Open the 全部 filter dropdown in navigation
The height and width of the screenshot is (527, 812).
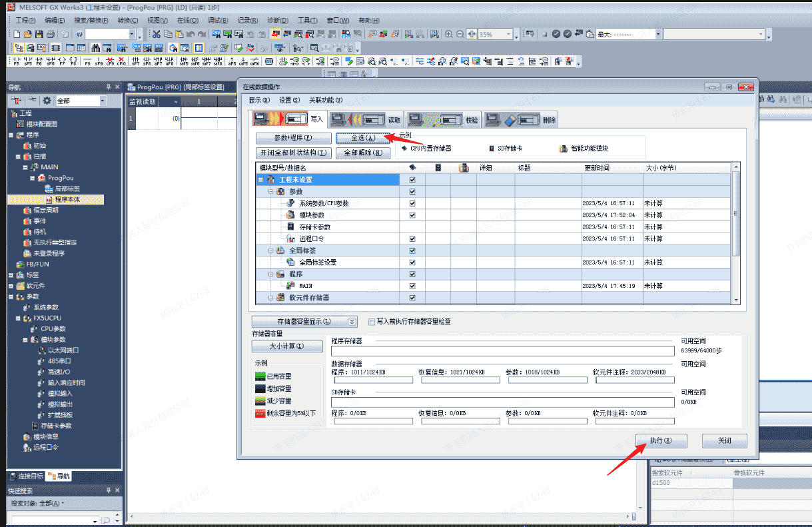pos(103,101)
